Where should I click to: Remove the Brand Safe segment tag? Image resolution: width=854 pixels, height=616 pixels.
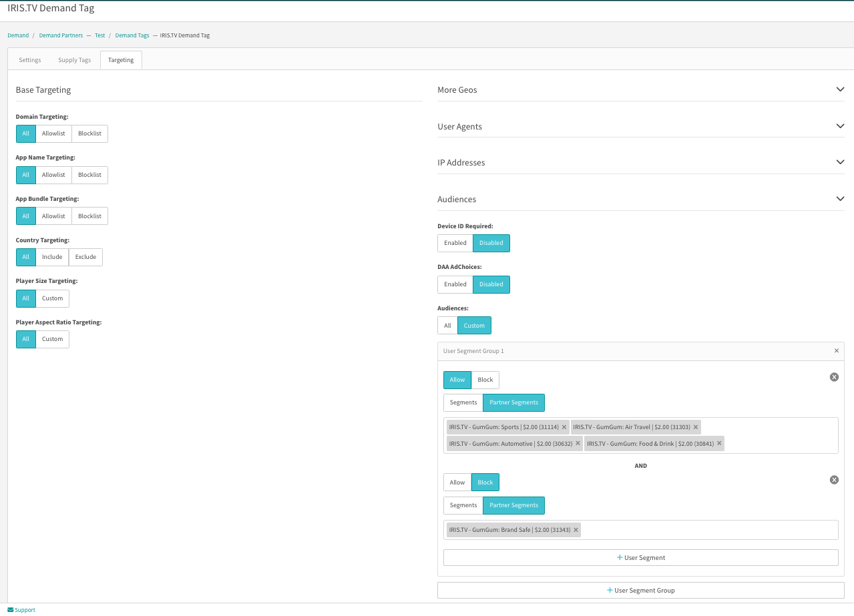pos(576,530)
